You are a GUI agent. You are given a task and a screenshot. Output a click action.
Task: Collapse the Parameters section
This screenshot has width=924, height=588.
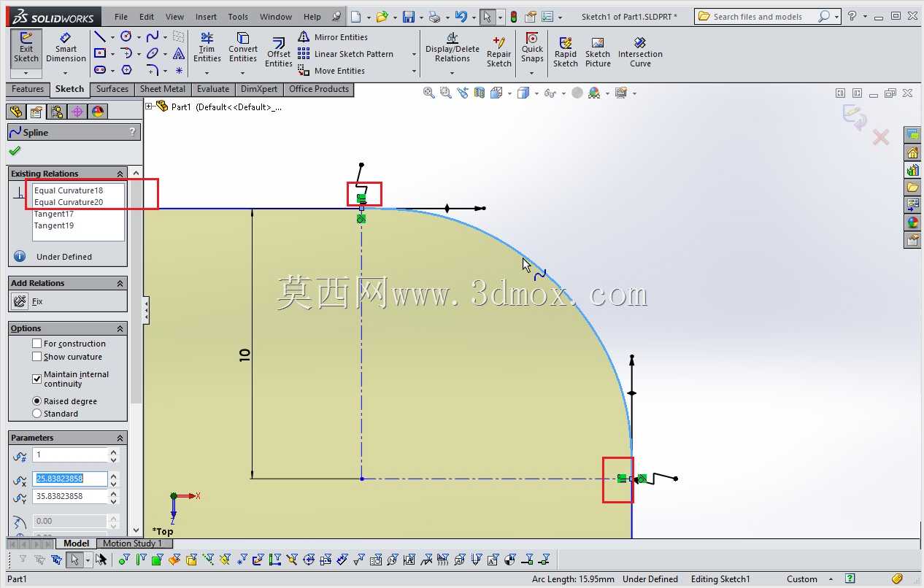coord(120,438)
